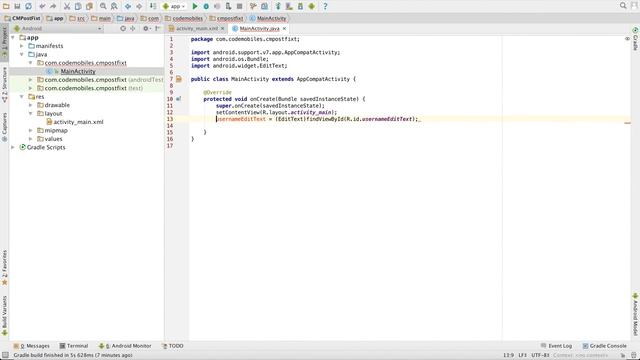The width and height of the screenshot is (640, 360).
Task: Click the Save All toolbar icon
Action: (x=17, y=6)
